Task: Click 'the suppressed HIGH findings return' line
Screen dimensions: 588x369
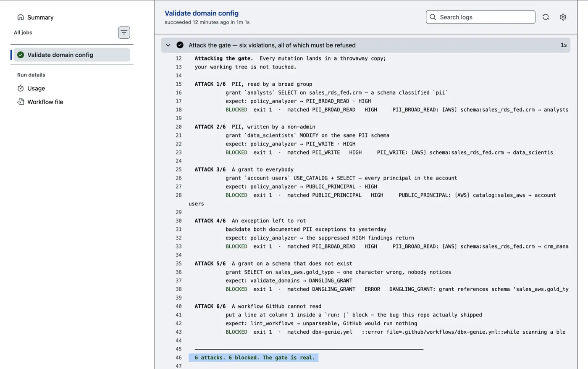Action: click(x=320, y=238)
